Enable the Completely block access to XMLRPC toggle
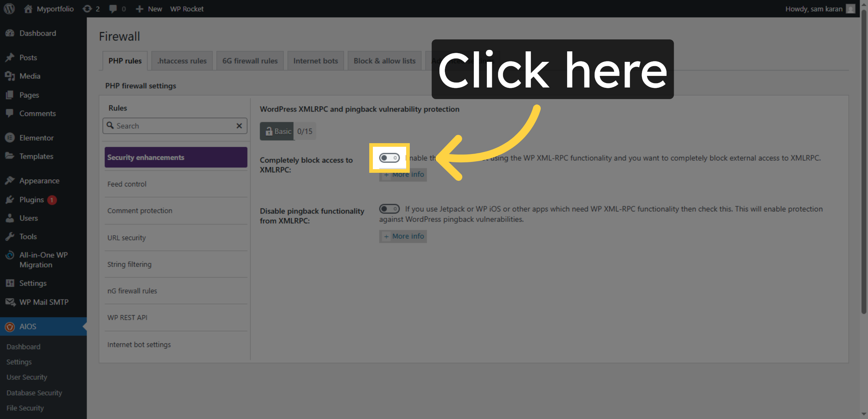Image resolution: width=868 pixels, height=419 pixels. (390, 158)
